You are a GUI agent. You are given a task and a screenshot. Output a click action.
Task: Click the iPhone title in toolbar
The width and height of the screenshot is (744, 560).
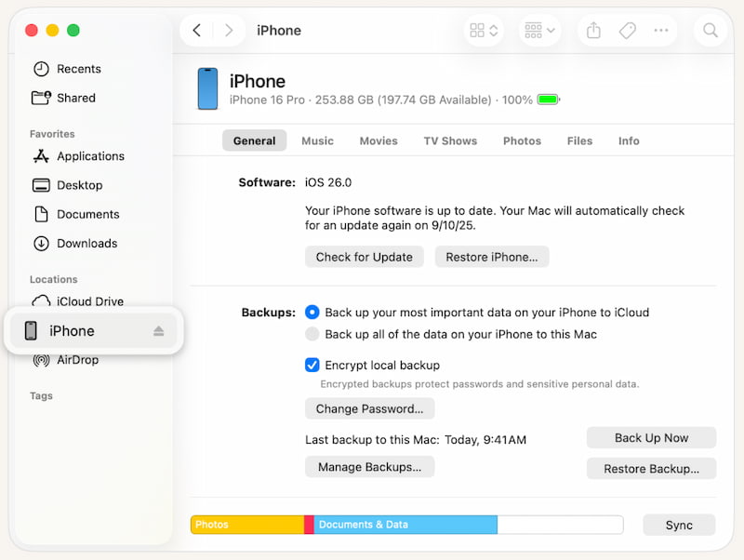pos(279,31)
